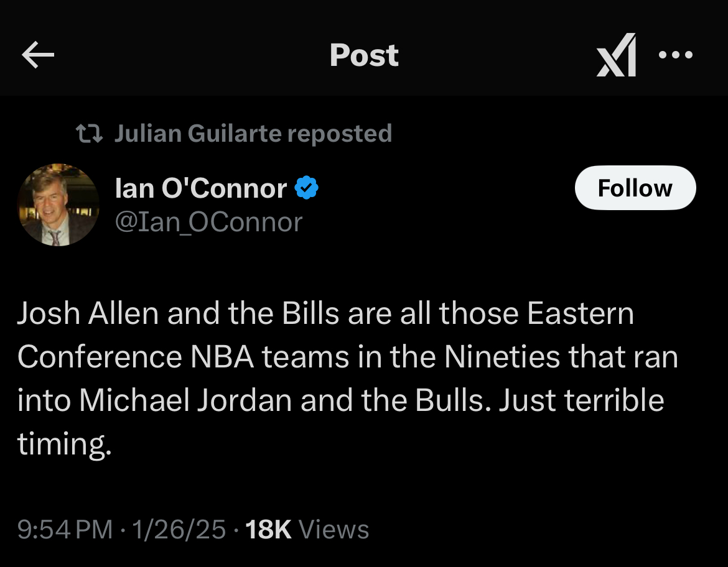Click the 9:54 PM timestamp
This screenshot has width=728, height=567.
click(x=65, y=530)
